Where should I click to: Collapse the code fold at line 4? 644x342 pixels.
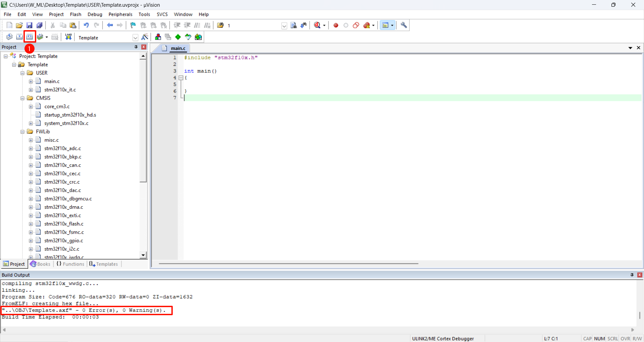coord(181,78)
